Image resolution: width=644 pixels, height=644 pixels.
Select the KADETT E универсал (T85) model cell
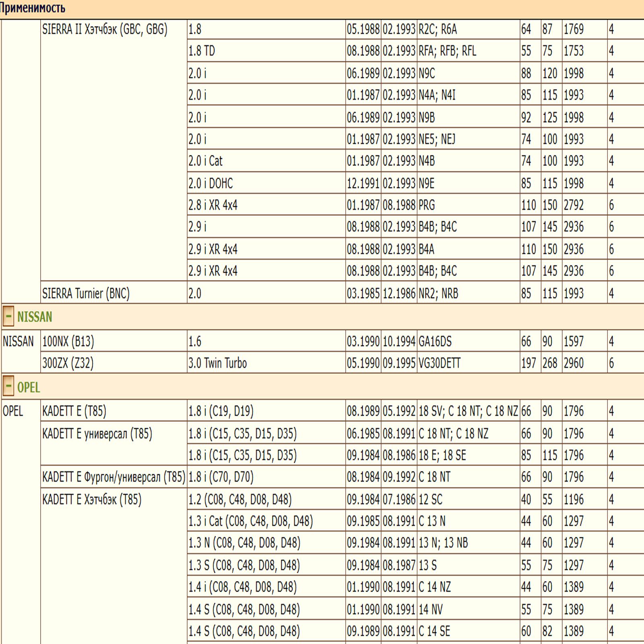click(x=97, y=434)
